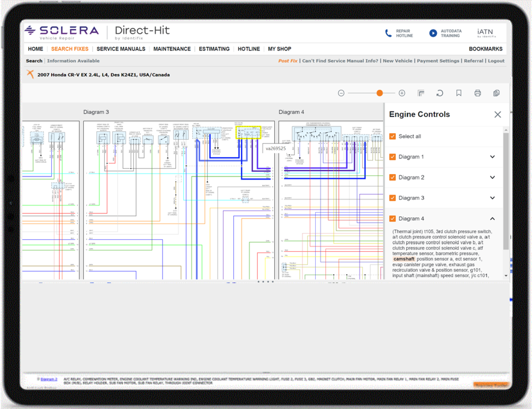This screenshot has height=409, width=532.
Task: Collapse the Diagram 4 details
Action: tap(492, 219)
